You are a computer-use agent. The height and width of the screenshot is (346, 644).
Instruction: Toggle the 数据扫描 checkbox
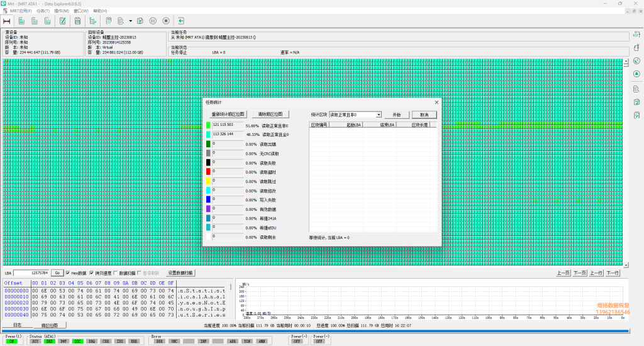click(116, 273)
